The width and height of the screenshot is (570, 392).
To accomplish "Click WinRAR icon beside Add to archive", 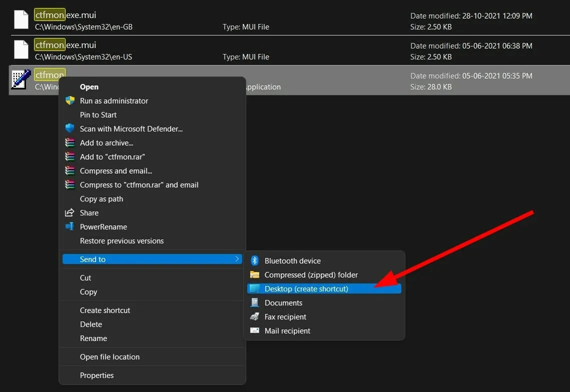I will [x=70, y=142].
